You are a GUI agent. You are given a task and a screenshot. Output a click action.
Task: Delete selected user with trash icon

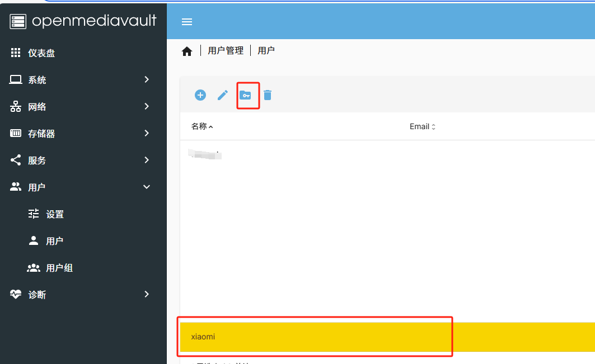point(268,95)
